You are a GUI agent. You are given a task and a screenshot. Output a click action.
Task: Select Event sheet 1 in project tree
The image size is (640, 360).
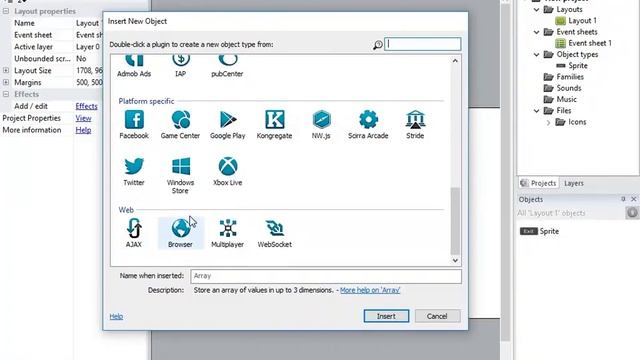(583, 43)
